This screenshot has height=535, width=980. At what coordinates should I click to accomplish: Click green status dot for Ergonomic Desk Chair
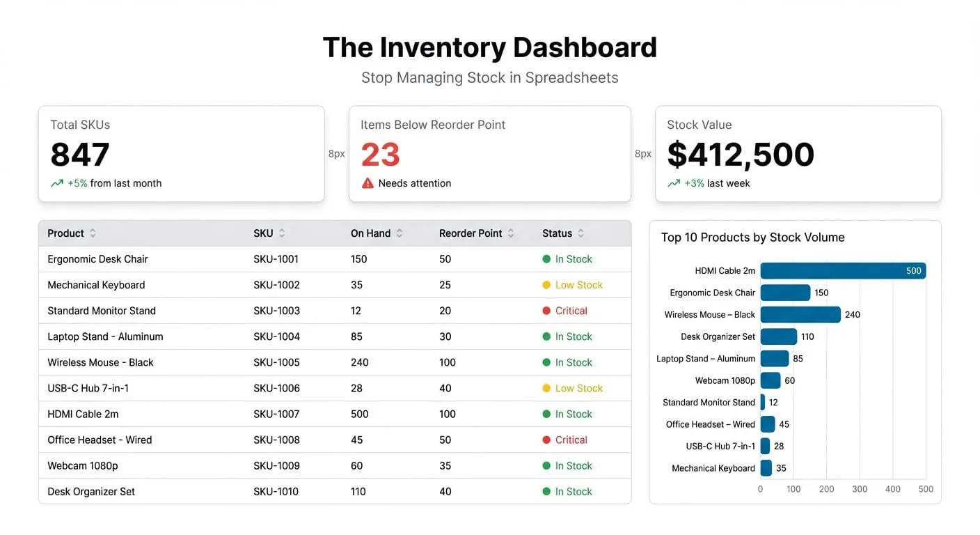coord(546,259)
